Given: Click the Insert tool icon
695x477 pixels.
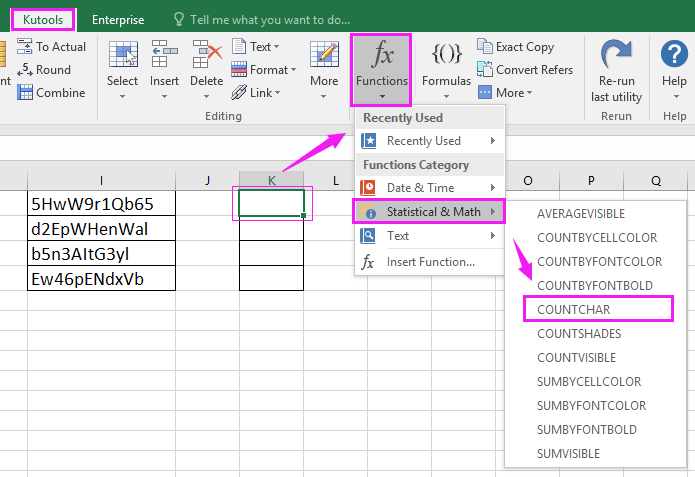Looking at the screenshot, I should pyautogui.click(x=164, y=54).
